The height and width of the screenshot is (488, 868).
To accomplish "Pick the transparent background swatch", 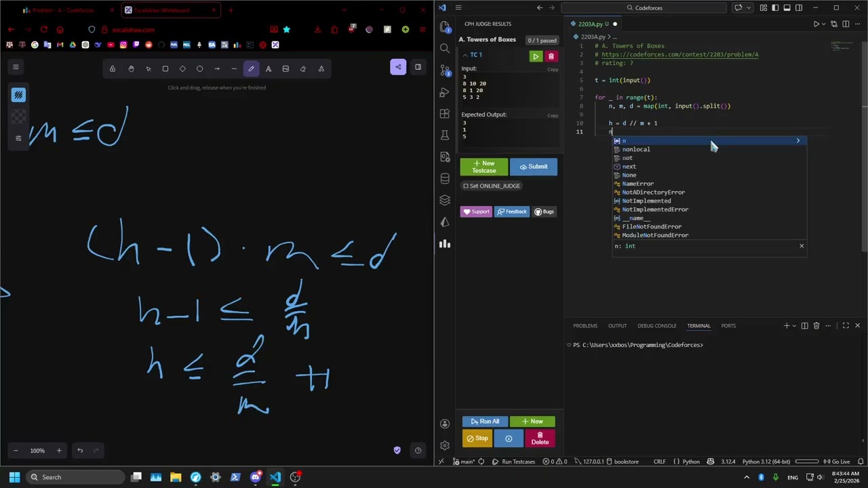I will (x=18, y=117).
